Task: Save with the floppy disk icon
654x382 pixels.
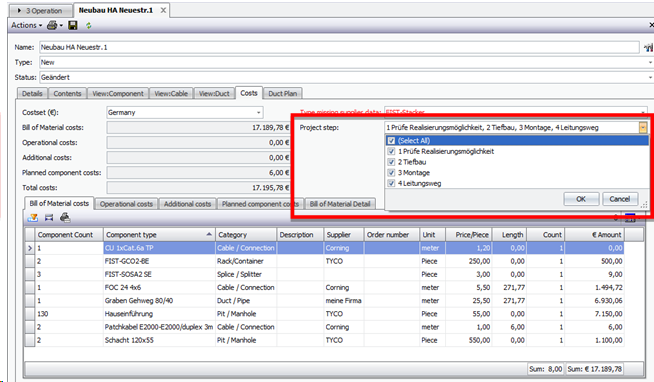Action: coord(73,25)
